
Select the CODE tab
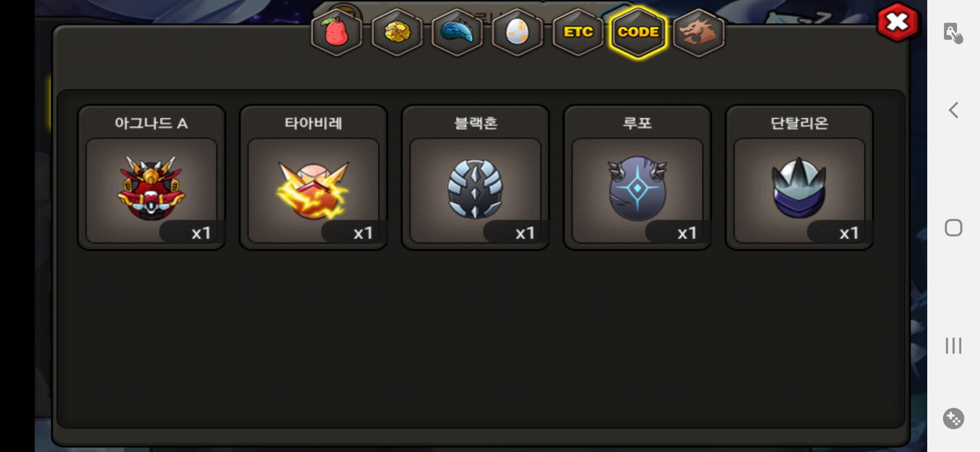[x=638, y=32]
